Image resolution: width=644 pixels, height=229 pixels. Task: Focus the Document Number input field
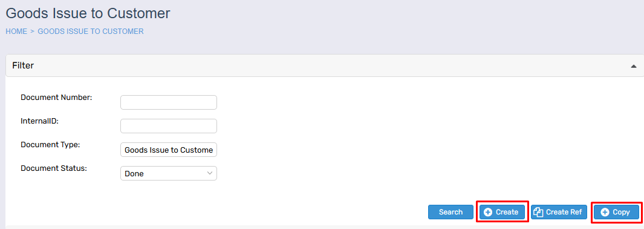coord(168,102)
